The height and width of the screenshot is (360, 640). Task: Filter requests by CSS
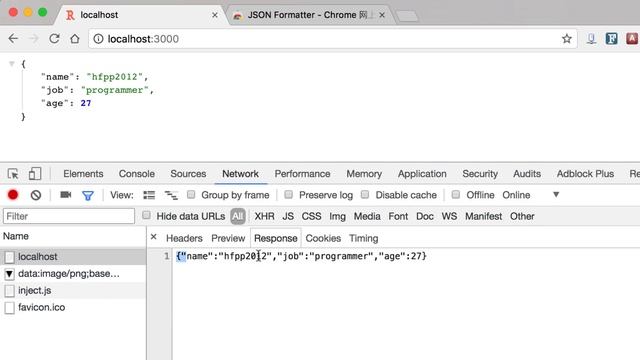point(311,216)
